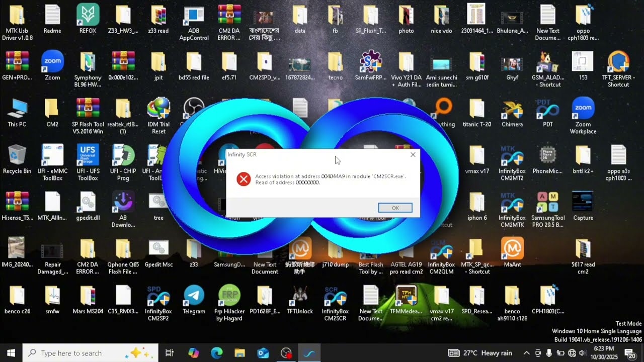Open File Explorer from taskbar
The image size is (644, 362).
tap(239, 353)
